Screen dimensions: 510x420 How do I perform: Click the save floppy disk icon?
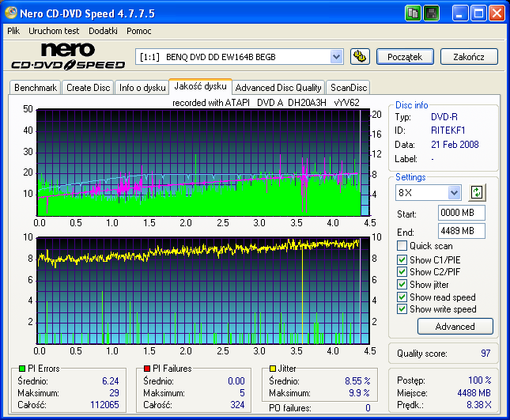(431, 13)
